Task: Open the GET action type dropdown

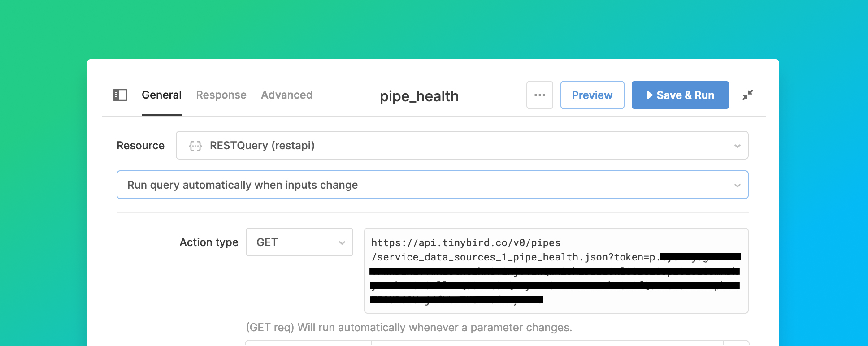Action: tap(299, 242)
